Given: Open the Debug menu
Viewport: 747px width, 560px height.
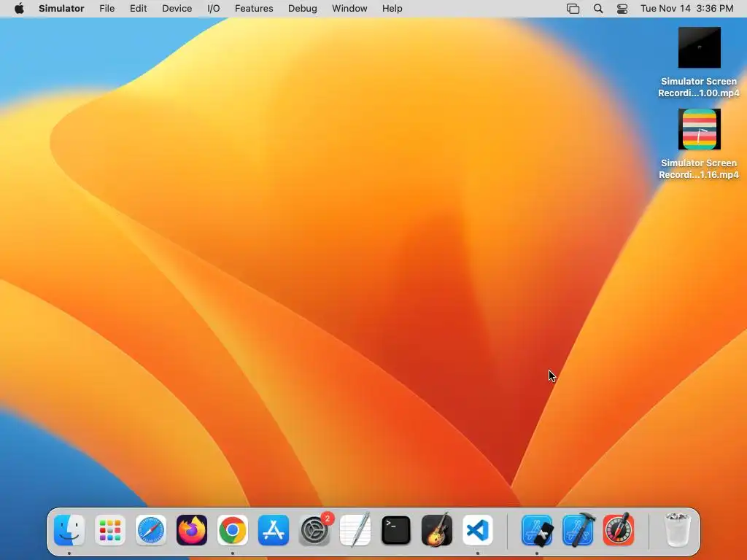Looking at the screenshot, I should [x=303, y=9].
